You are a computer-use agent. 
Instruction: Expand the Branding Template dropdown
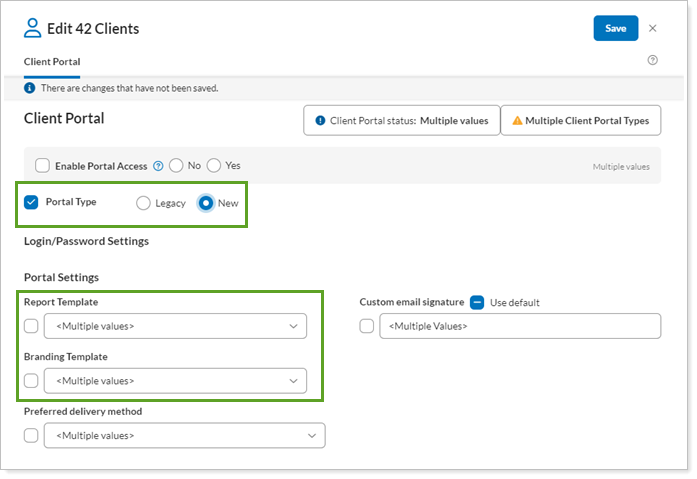175,380
